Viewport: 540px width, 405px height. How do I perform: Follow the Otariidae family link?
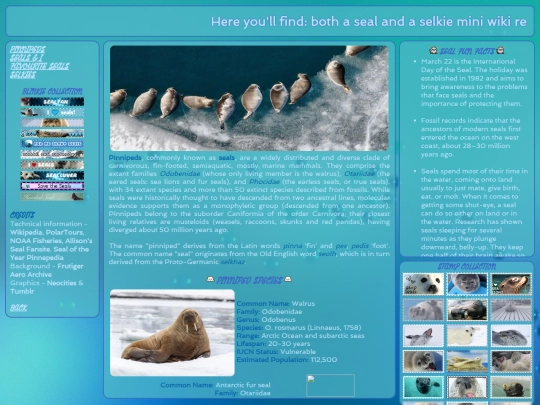[359, 174]
